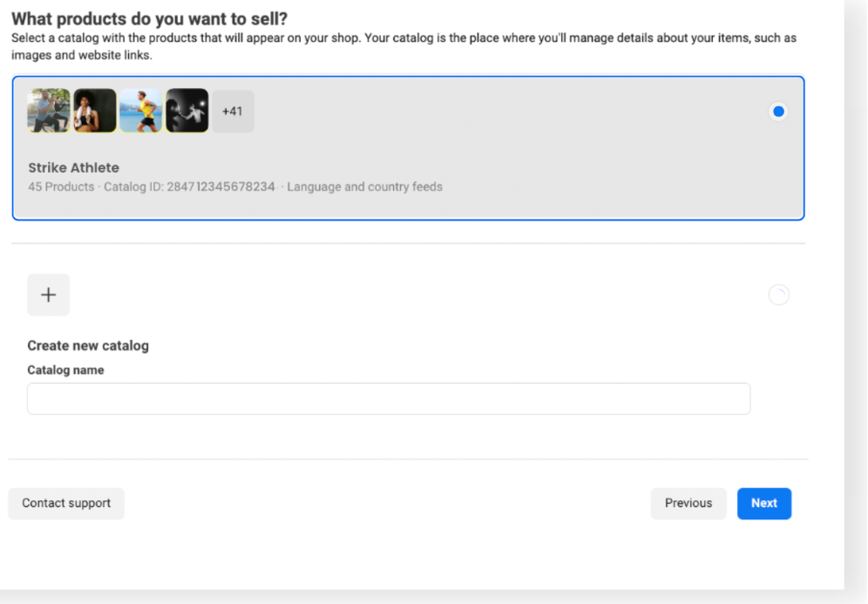
Task: Click the Strike Athlete catalog title
Action: coord(74,168)
